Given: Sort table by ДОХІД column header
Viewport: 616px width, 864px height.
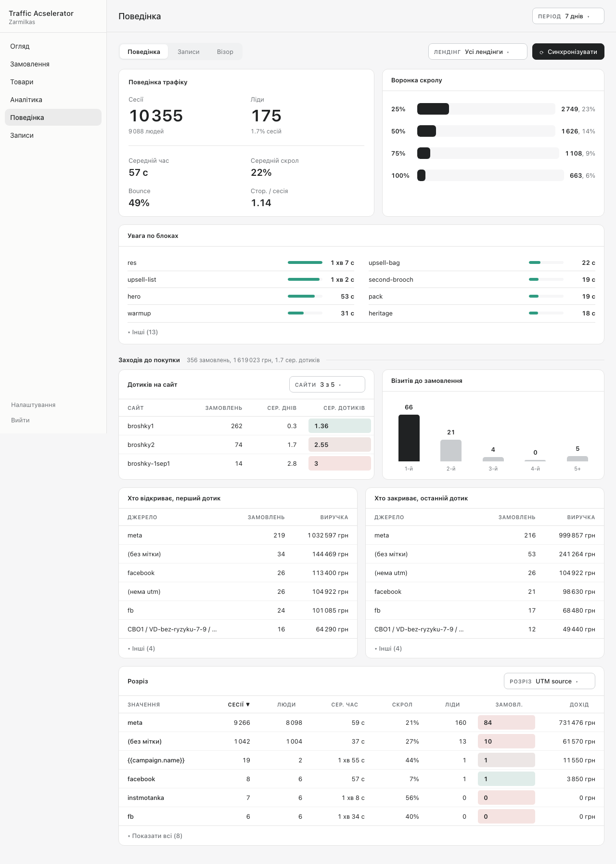Looking at the screenshot, I should [579, 705].
